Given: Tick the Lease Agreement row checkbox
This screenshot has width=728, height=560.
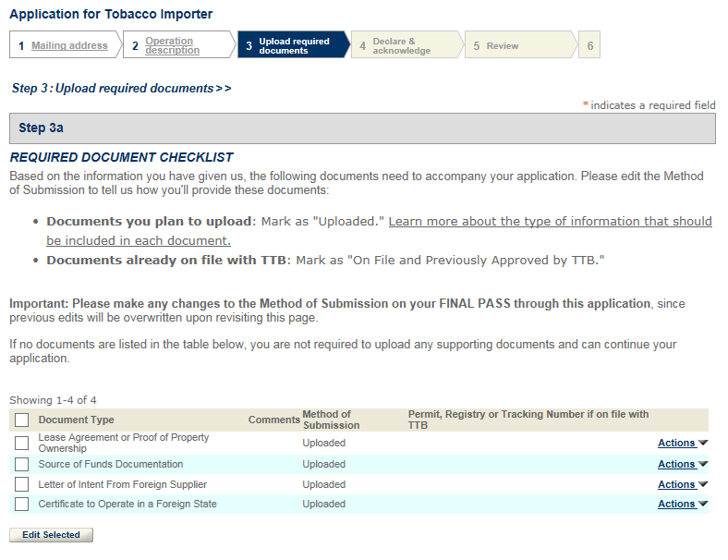Looking at the screenshot, I should [21, 444].
